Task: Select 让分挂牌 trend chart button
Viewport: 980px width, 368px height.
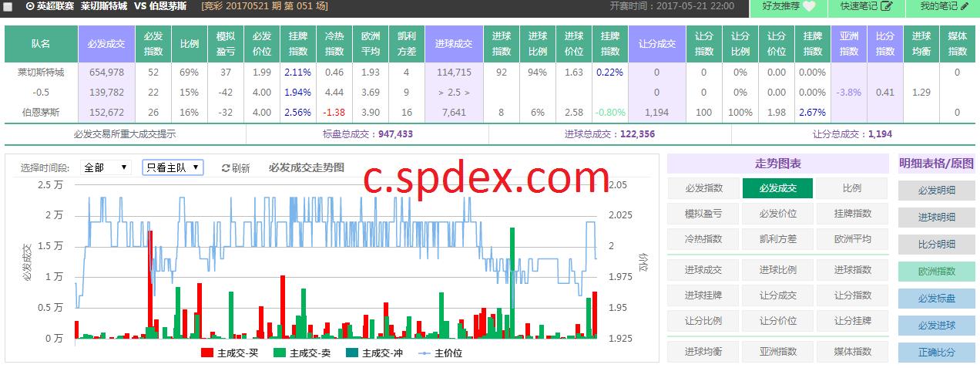Action: [852, 321]
